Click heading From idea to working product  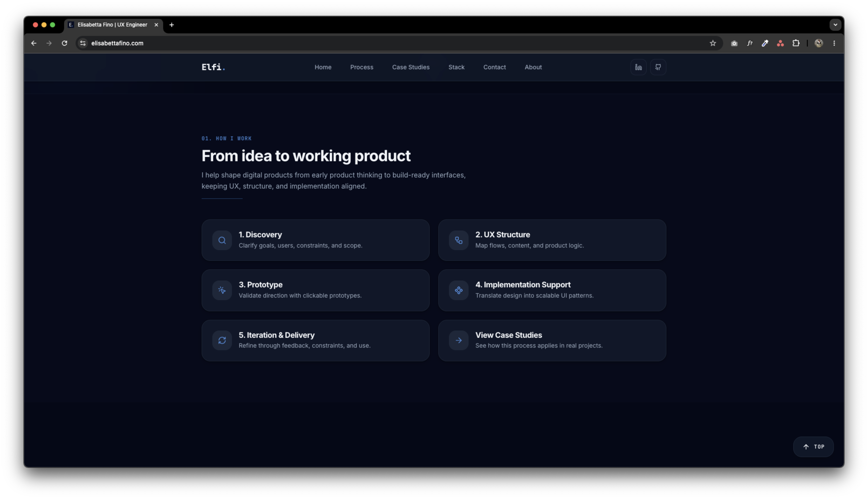tap(306, 156)
